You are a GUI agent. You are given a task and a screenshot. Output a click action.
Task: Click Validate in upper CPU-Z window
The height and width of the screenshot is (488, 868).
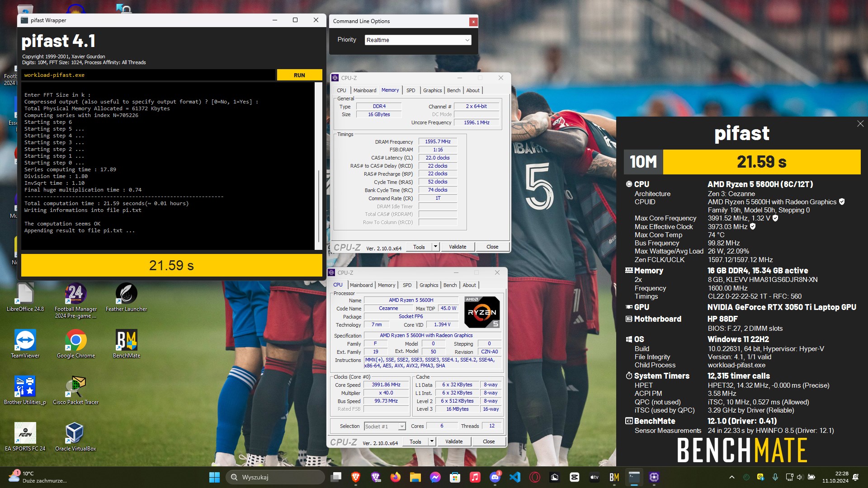(458, 247)
